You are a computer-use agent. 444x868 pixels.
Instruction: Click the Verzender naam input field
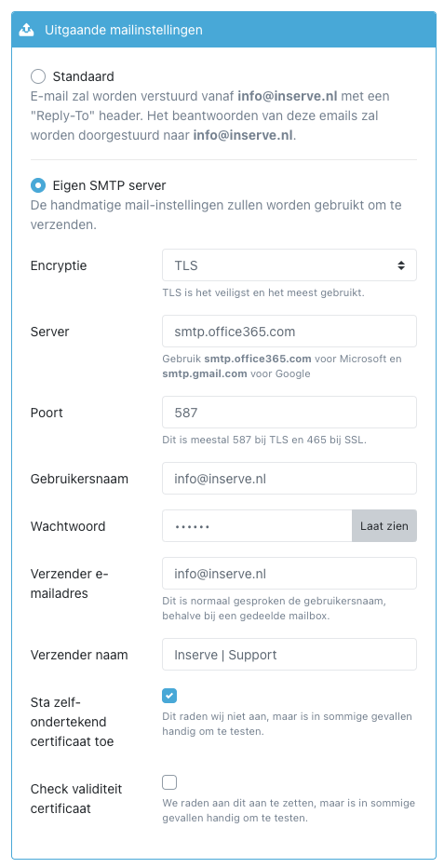point(289,655)
